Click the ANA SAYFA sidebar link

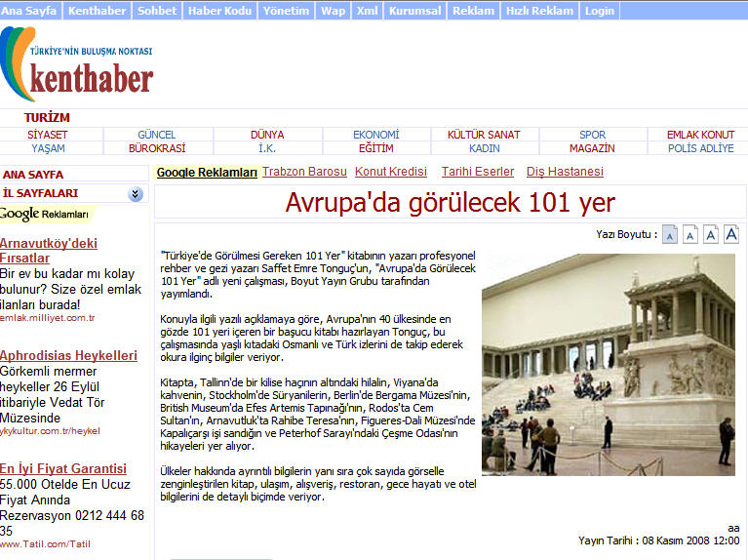[x=33, y=175]
